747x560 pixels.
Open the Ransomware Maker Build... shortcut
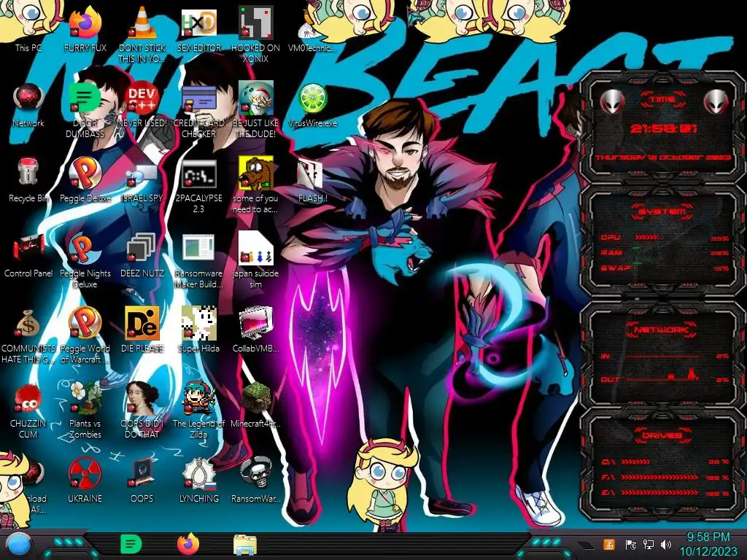199,260
